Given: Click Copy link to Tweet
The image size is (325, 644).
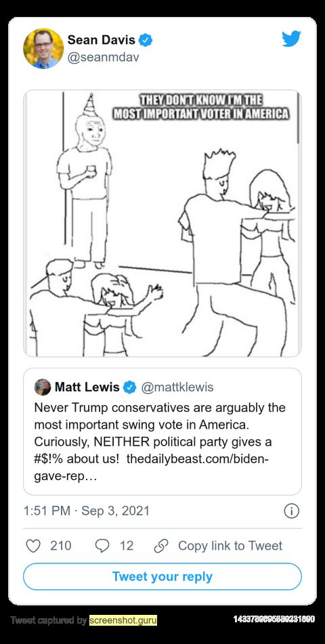Looking at the screenshot, I should [x=230, y=546].
